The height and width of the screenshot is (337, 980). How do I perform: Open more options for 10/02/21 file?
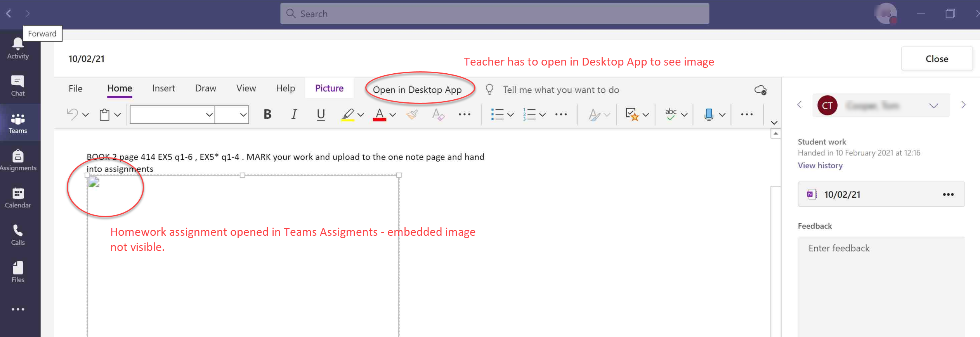[948, 195]
